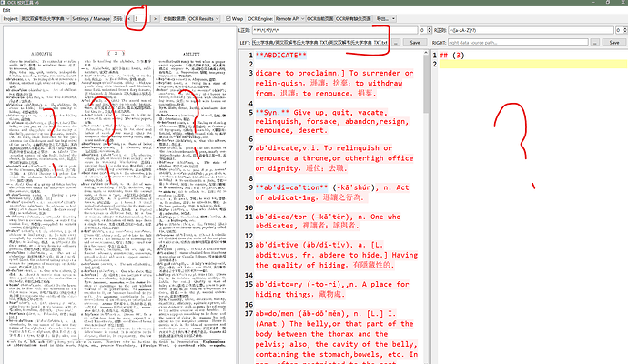
Task: Toggle the Wrap checkbox
Action: point(228,18)
